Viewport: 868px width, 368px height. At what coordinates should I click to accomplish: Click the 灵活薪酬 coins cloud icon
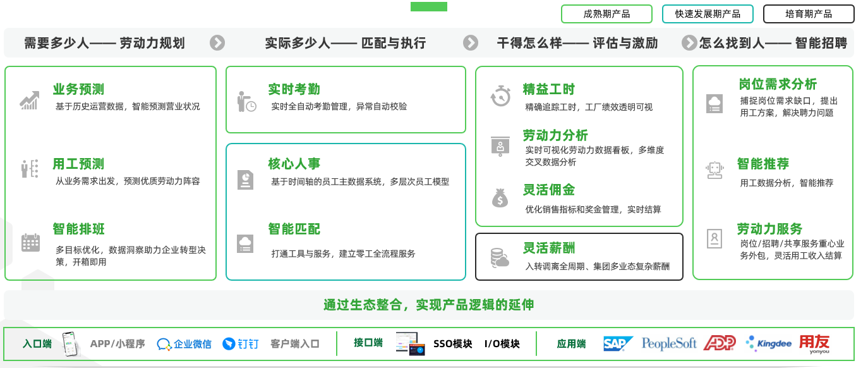pos(500,257)
